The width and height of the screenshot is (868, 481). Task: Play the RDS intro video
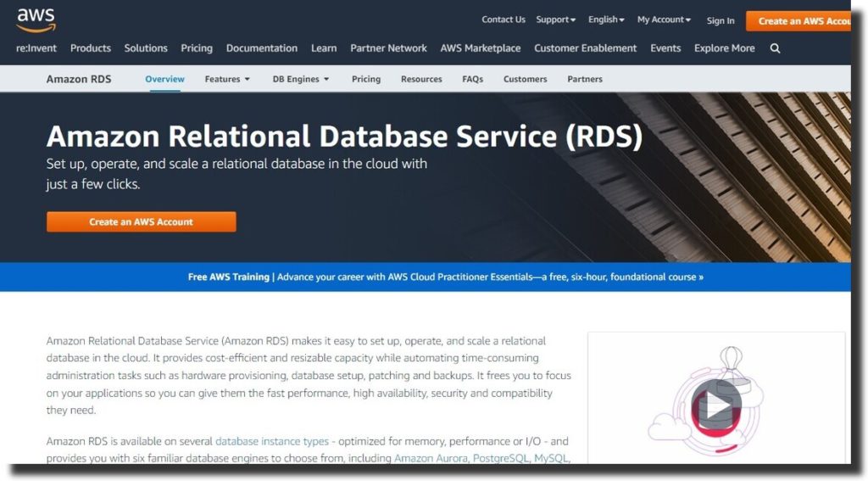(x=715, y=405)
